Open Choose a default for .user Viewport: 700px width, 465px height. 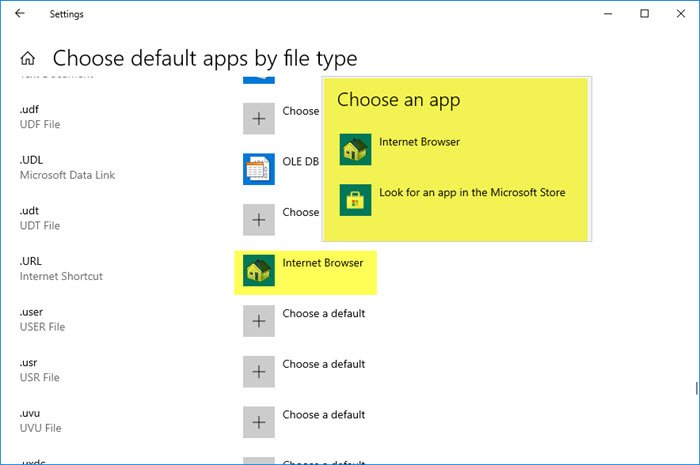click(x=323, y=314)
